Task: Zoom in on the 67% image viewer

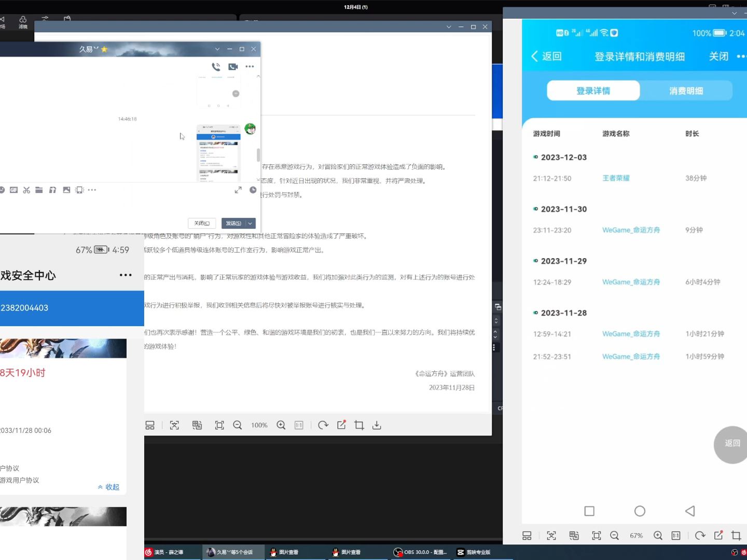Action: pos(658,536)
